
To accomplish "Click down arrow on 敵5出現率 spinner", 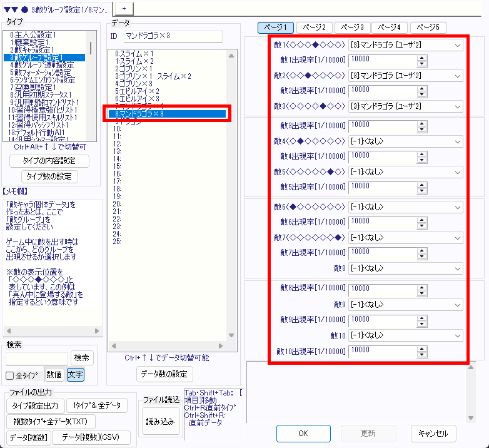I will pos(422,190).
